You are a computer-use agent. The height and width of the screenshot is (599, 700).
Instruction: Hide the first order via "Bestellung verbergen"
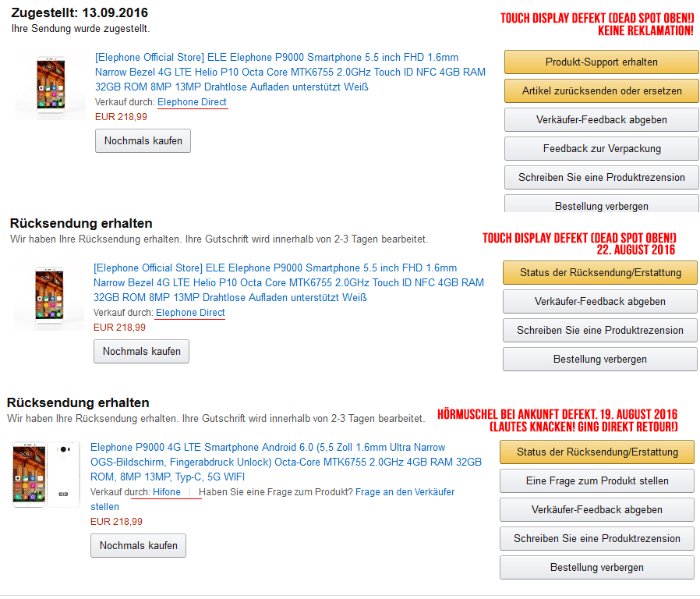tap(601, 205)
